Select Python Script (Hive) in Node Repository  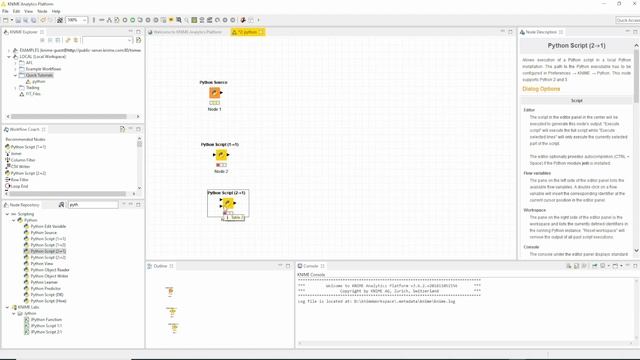[48, 301]
